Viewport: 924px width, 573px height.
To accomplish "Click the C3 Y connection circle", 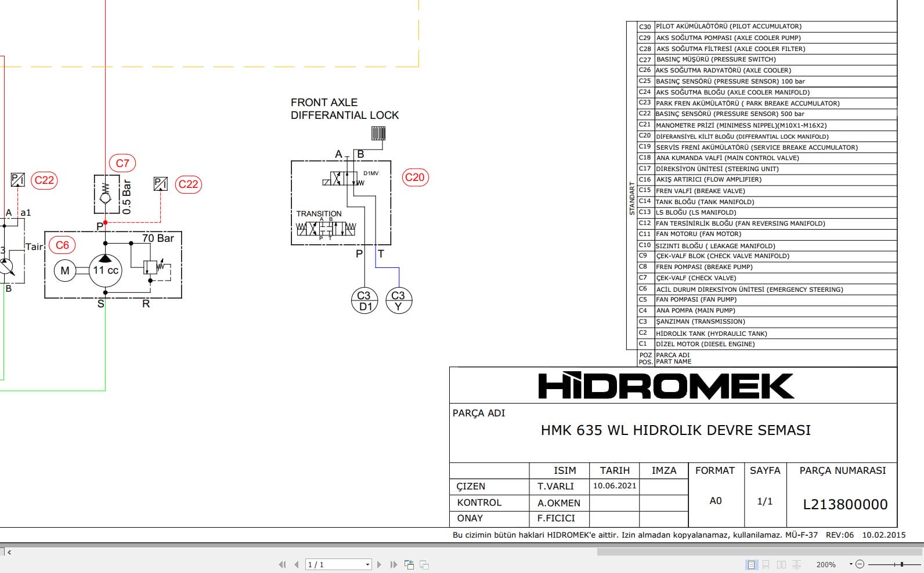I will 398,301.
